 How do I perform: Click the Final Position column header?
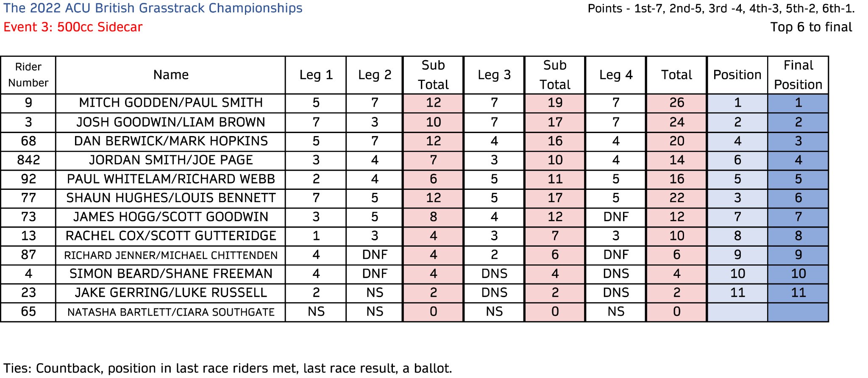798,75
